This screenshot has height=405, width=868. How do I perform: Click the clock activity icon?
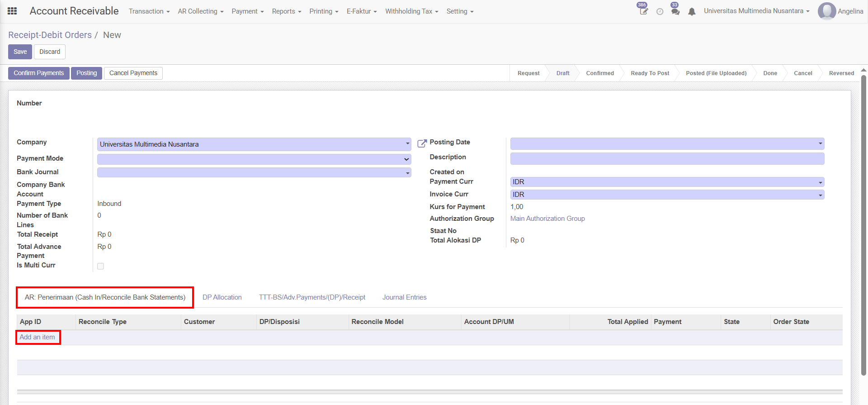point(660,12)
